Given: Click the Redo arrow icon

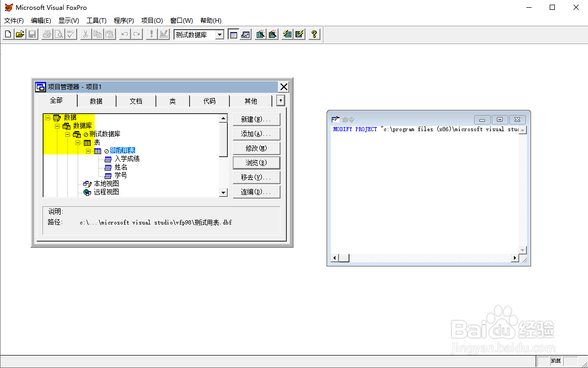Looking at the screenshot, I should pyautogui.click(x=137, y=34).
